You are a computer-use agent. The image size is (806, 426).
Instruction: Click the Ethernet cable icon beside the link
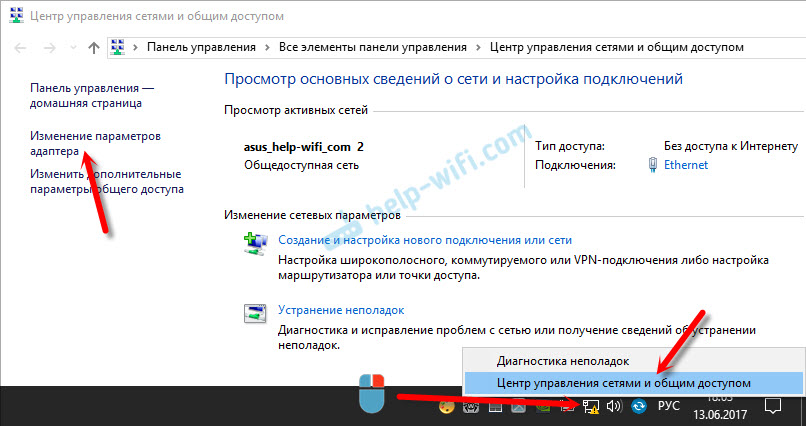pyautogui.click(x=653, y=165)
